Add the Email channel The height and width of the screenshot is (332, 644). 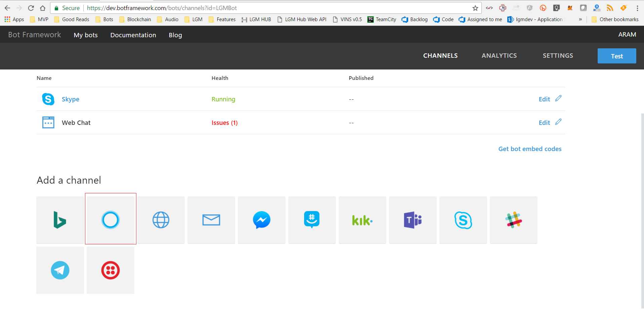coord(211,220)
